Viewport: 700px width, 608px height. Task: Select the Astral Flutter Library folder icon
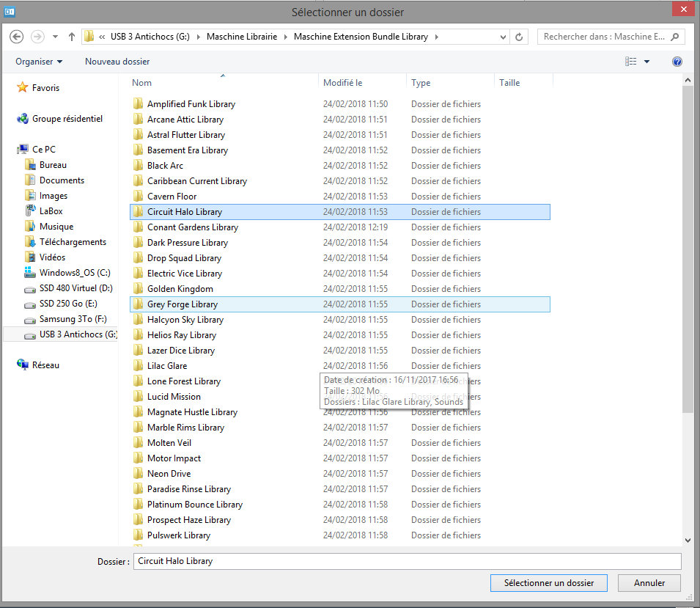(x=138, y=134)
